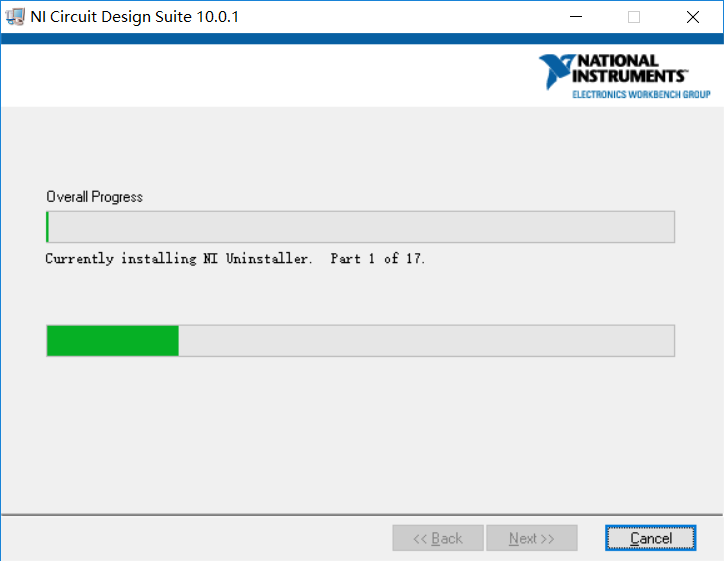Click the Cancel button
Screen dimensions: 724x561
[x=650, y=538]
